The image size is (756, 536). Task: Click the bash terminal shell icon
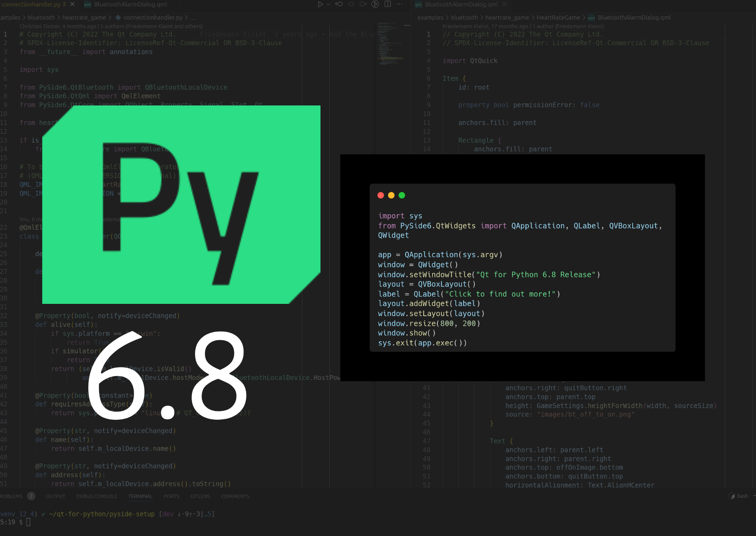(x=732, y=496)
